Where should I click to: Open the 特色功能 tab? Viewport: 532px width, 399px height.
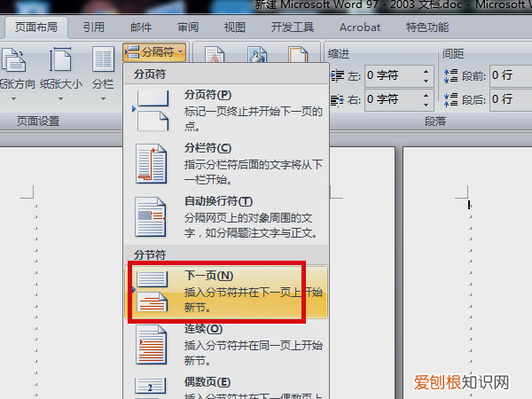(x=427, y=27)
